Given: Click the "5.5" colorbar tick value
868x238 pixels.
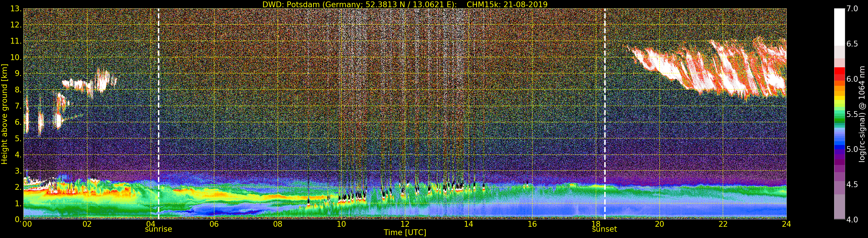Looking at the screenshot, I should coord(852,114).
